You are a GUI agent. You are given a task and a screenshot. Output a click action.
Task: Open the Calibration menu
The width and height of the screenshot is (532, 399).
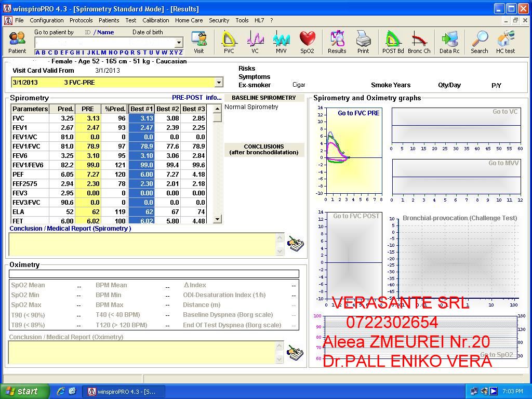point(156,20)
